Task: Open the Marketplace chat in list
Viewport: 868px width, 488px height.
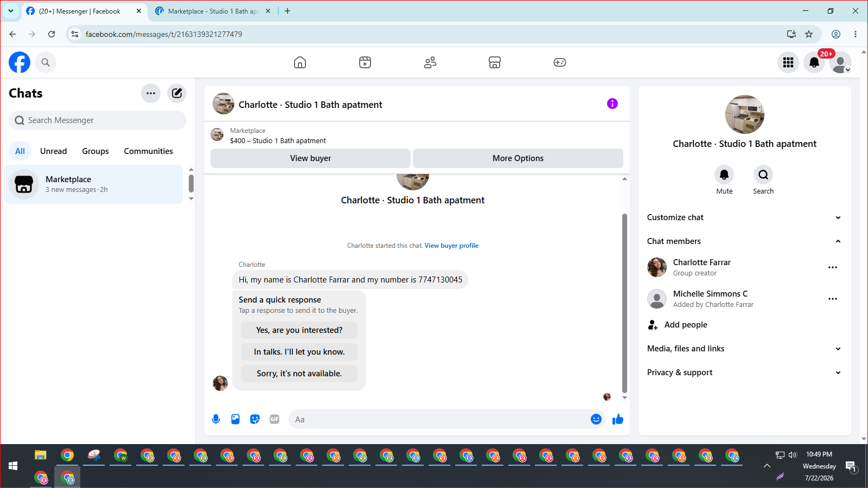Action: [94, 184]
